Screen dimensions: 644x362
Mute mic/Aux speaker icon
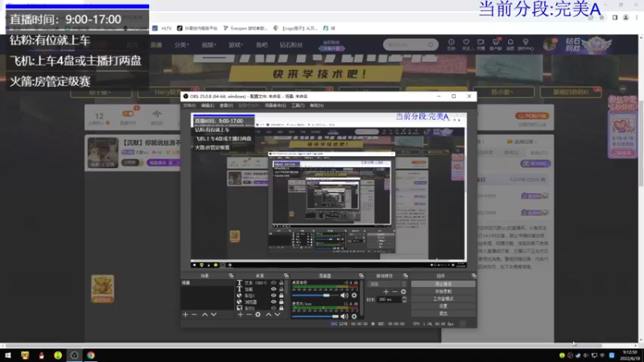point(345,316)
